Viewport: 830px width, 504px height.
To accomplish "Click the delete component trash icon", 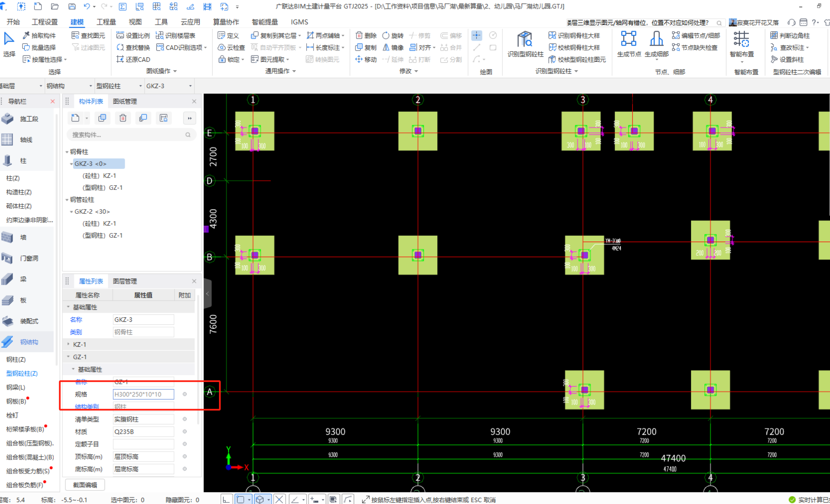I will 123,118.
